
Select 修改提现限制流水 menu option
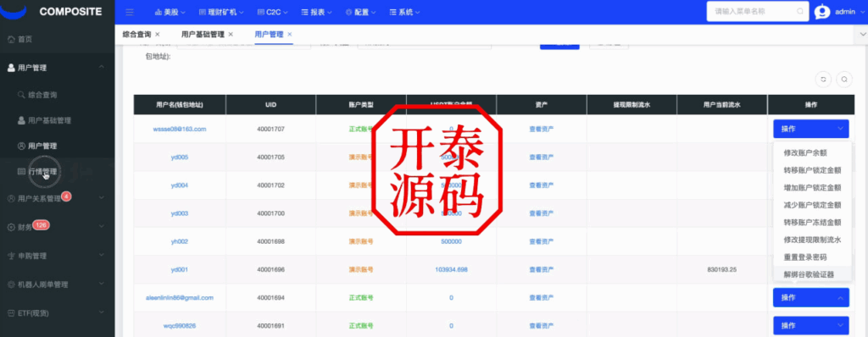(x=812, y=240)
